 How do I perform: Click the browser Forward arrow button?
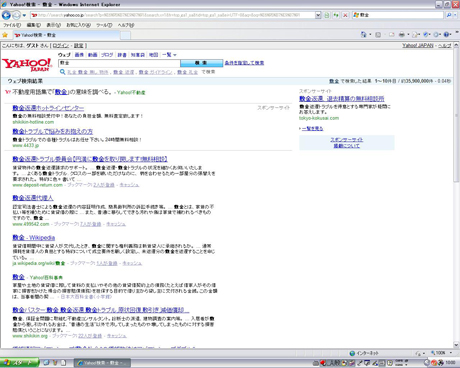pyautogui.click(x=16, y=15)
